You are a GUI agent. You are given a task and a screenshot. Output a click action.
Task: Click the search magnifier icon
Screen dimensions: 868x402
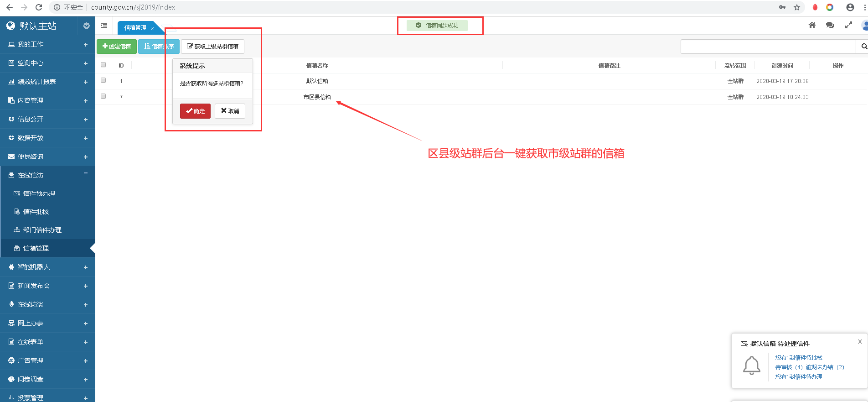(x=863, y=47)
